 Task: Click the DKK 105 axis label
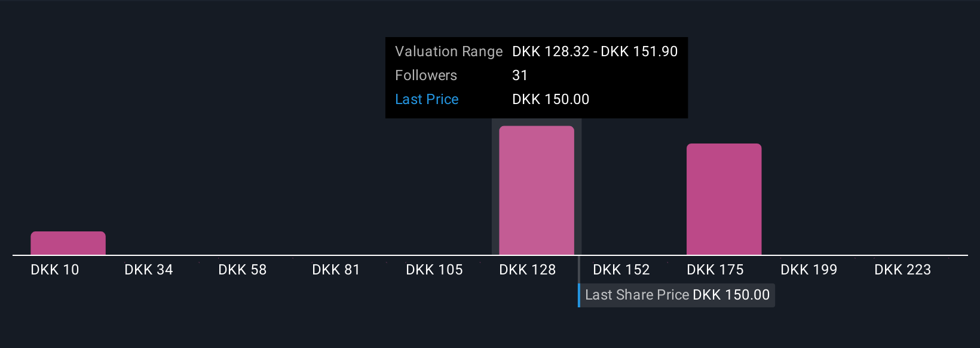[x=434, y=270]
